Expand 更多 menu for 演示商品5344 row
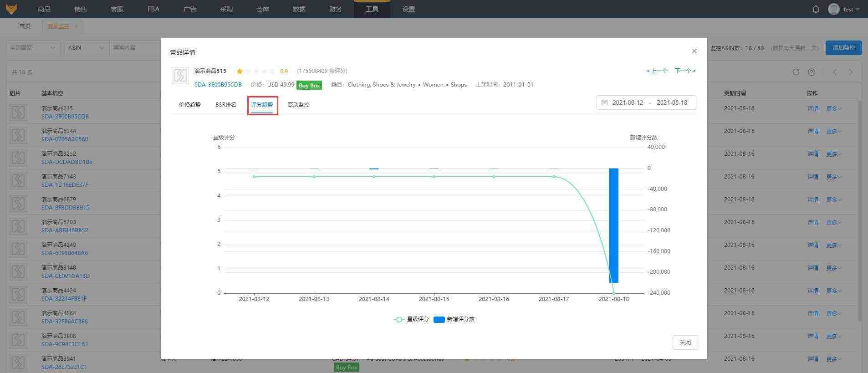 point(834,131)
